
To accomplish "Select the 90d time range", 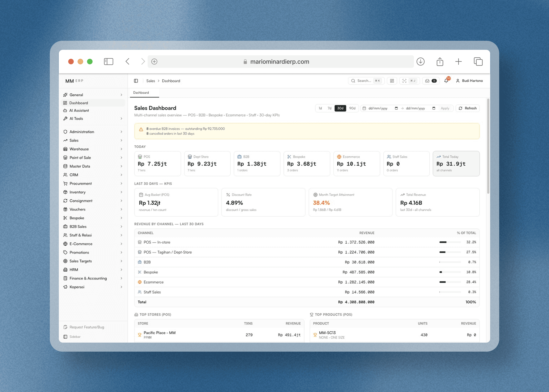I will (x=352, y=108).
